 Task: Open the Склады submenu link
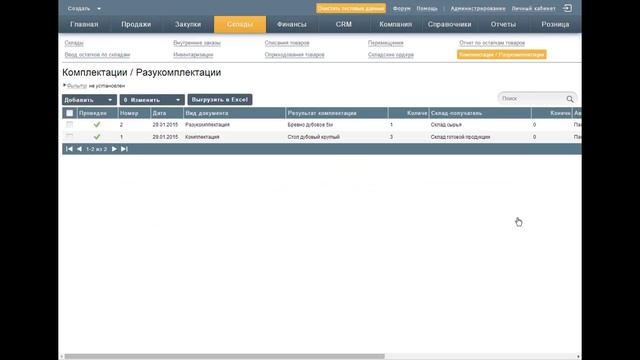[74, 43]
